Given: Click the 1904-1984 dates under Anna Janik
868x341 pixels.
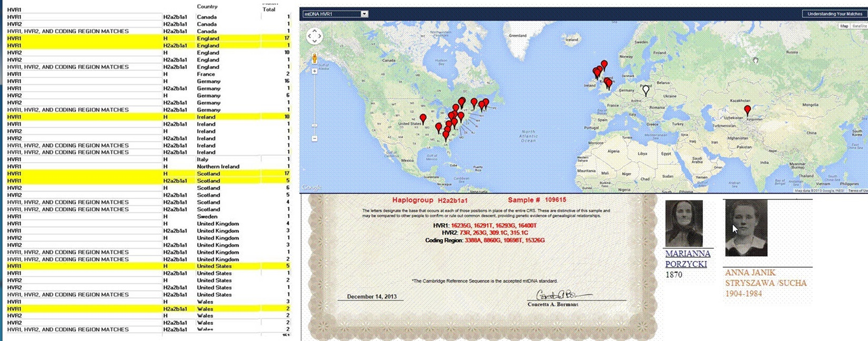Looking at the screenshot, I should tap(743, 294).
